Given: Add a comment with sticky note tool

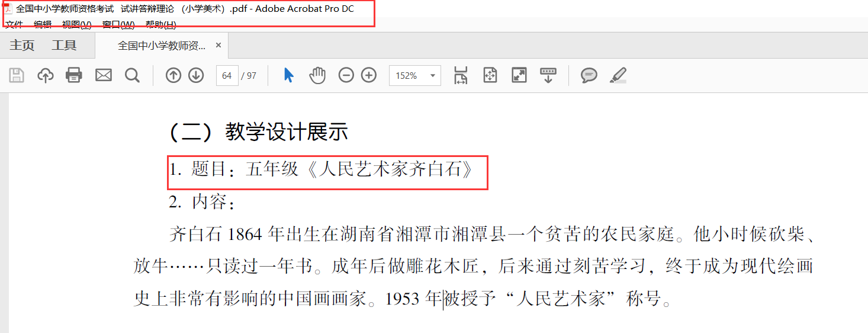Looking at the screenshot, I should [589, 75].
